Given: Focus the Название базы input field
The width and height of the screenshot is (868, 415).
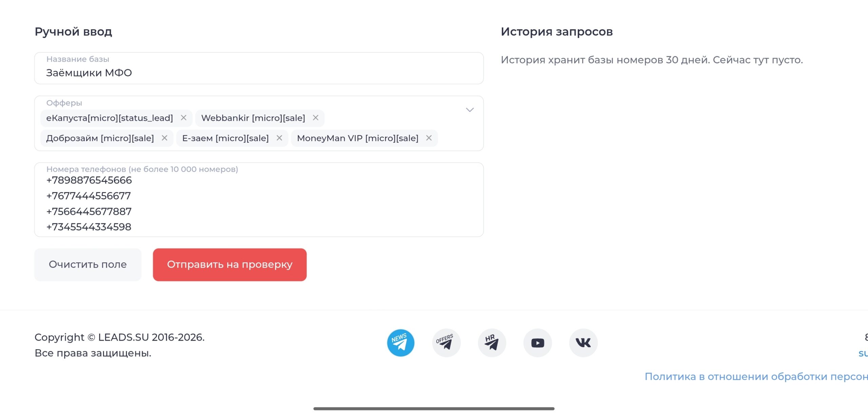Looking at the screenshot, I should pos(259,73).
